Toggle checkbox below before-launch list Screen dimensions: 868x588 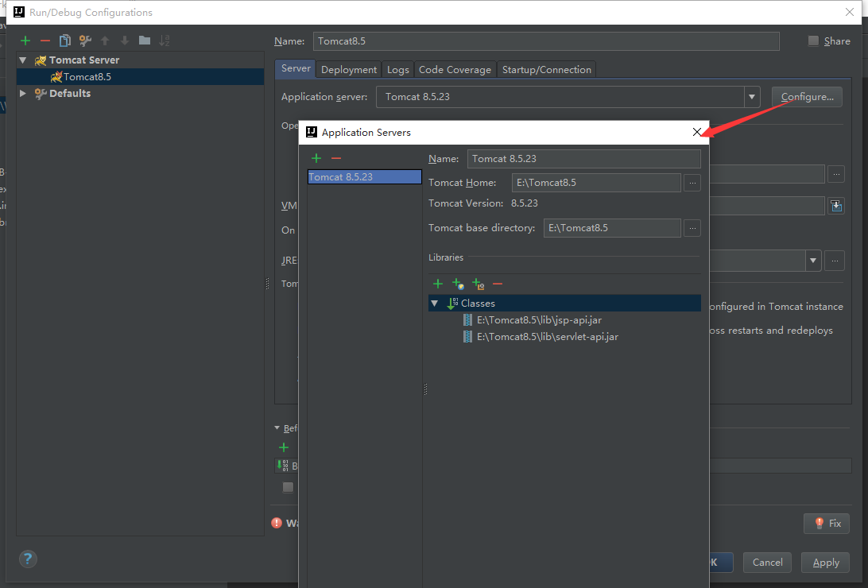point(288,487)
